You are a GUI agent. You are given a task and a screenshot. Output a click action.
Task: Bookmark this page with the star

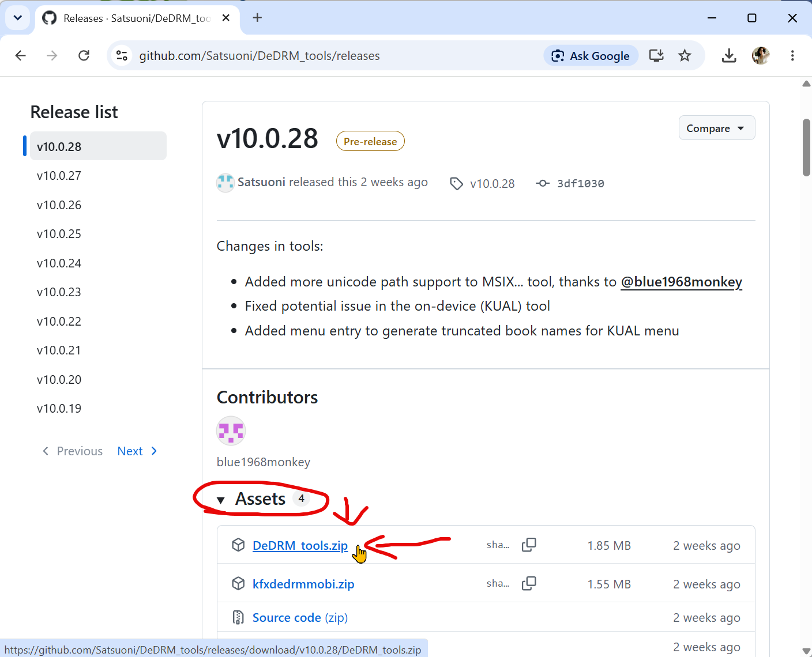[685, 55]
